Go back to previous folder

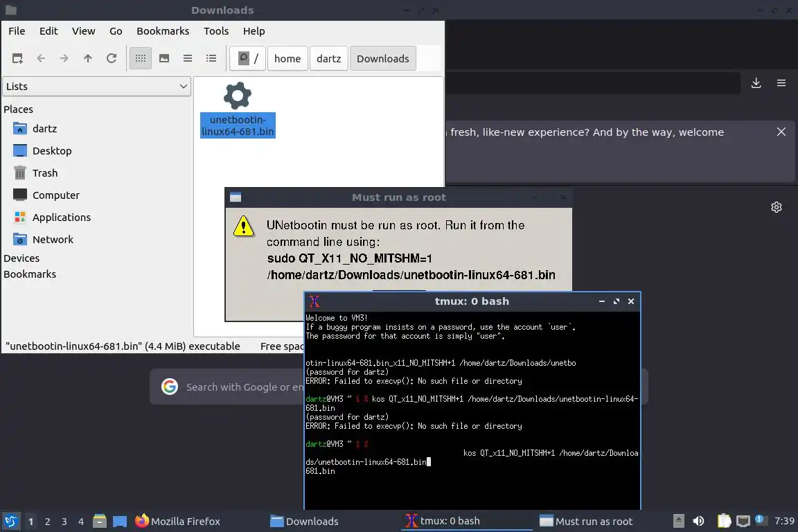click(42, 59)
